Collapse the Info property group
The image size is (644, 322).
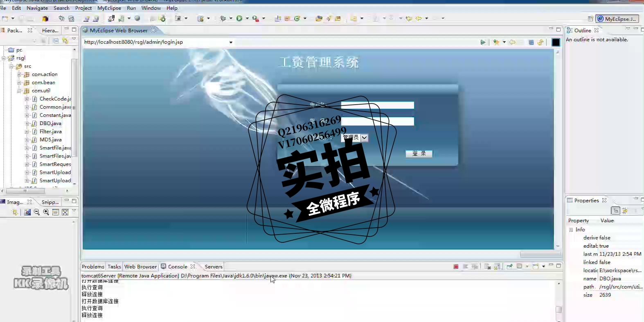[x=571, y=230]
